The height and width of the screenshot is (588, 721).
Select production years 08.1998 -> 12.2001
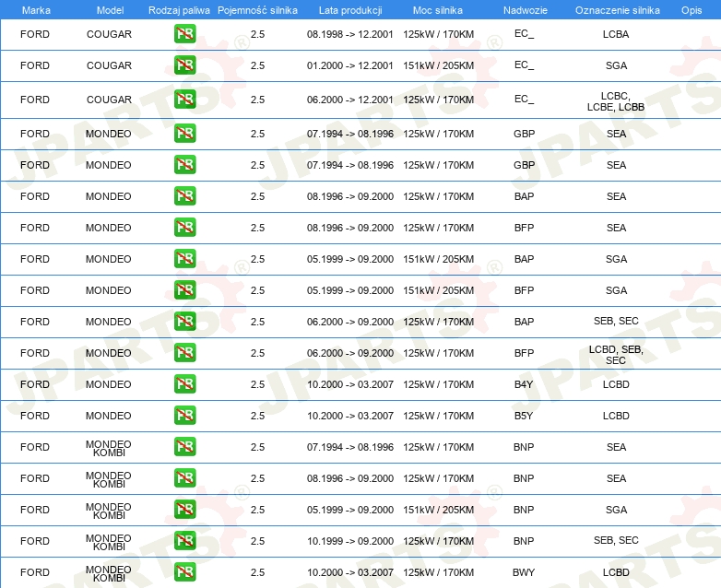pyautogui.click(x=350, y=34)
